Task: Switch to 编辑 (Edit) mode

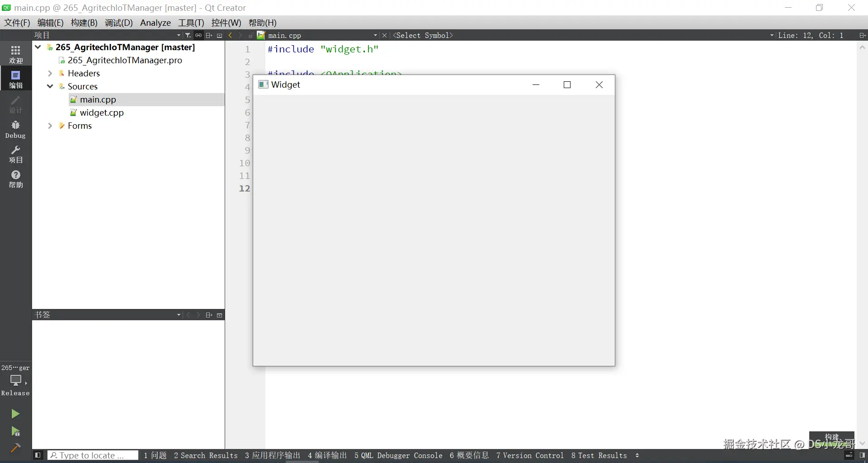Action: [16, 79]
